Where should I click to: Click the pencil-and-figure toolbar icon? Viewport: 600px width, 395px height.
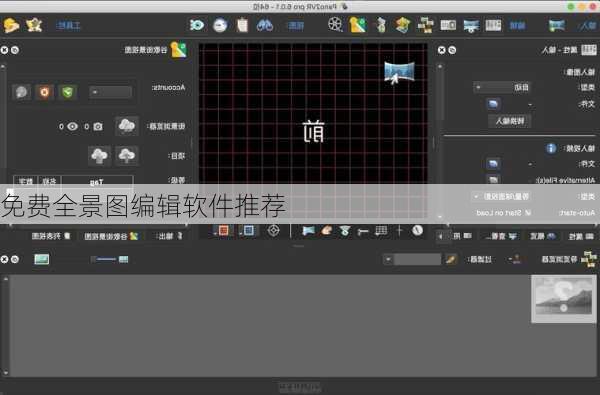point(381,25)
